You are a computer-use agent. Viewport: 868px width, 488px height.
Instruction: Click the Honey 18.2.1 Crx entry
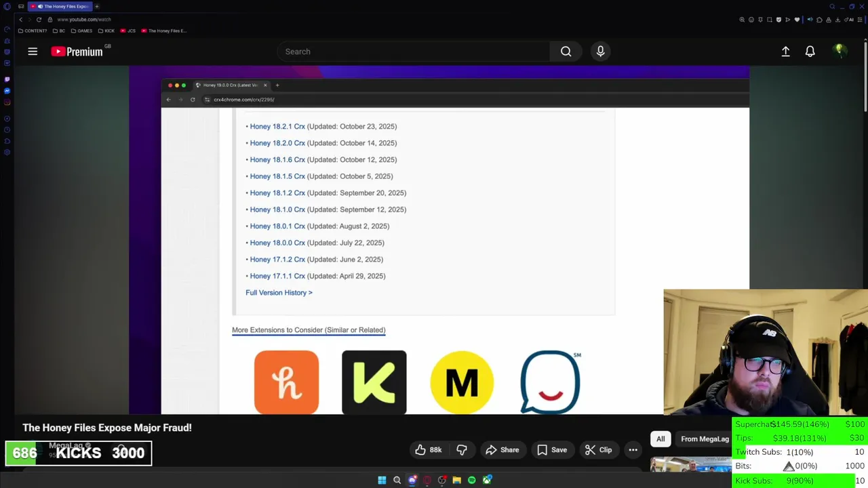click(x=277, y=126)
